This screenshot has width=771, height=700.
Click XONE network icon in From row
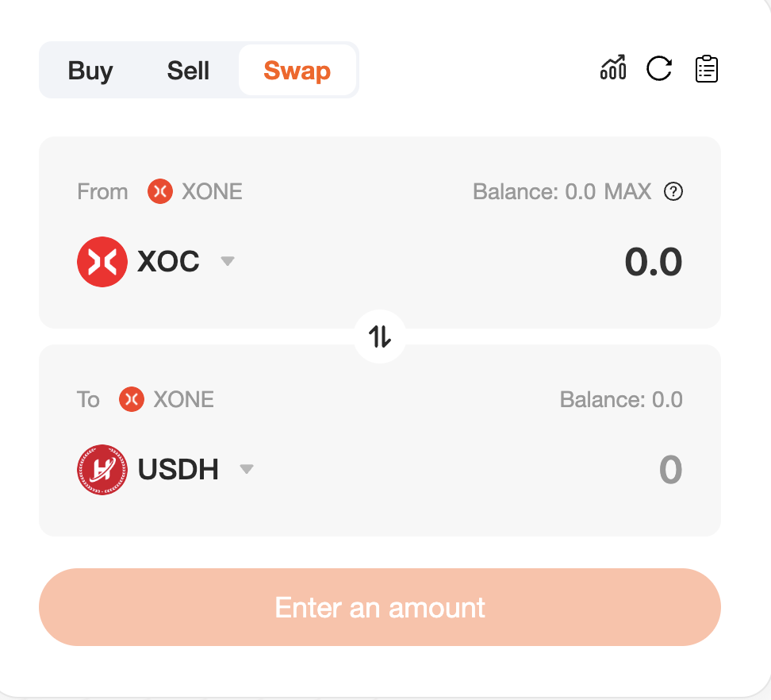(x=159, y=191)
